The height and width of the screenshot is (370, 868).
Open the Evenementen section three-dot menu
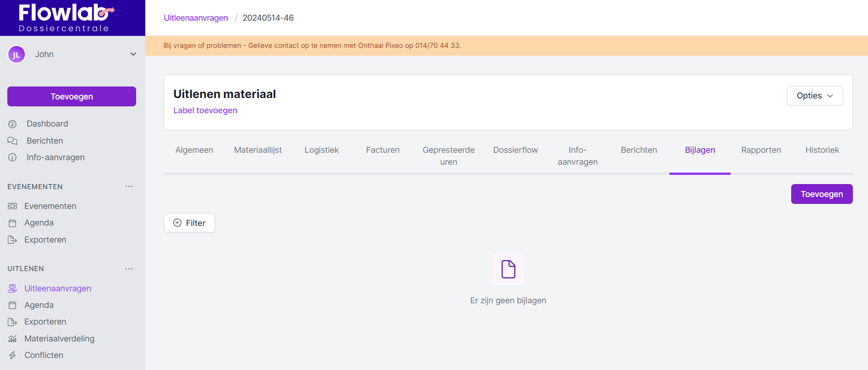pos(129,186)
